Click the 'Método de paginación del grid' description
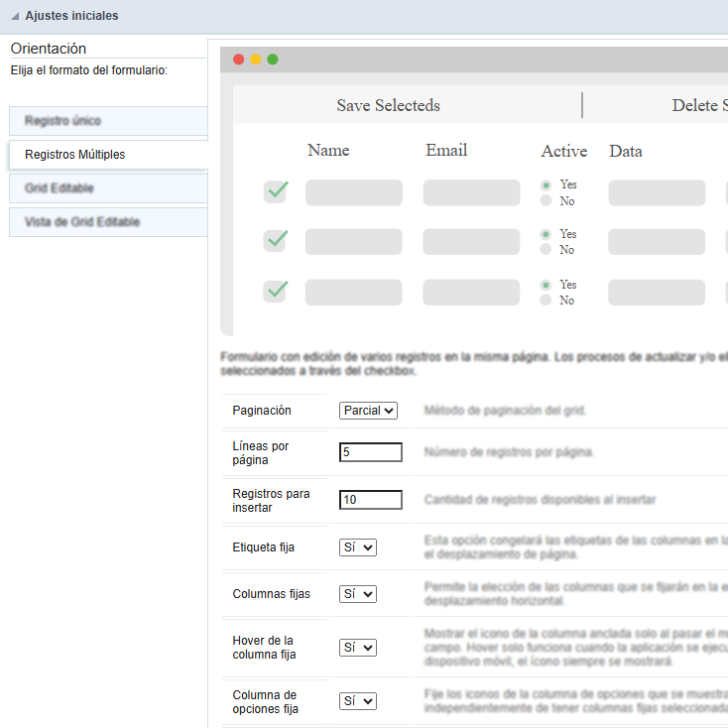 pyautogui.click(x=505, y=411)
